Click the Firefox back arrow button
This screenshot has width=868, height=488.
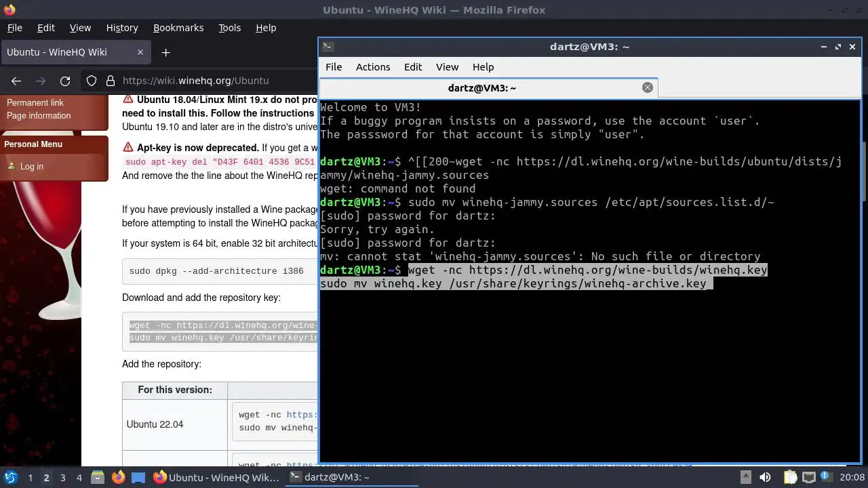(x=16, y=81)
